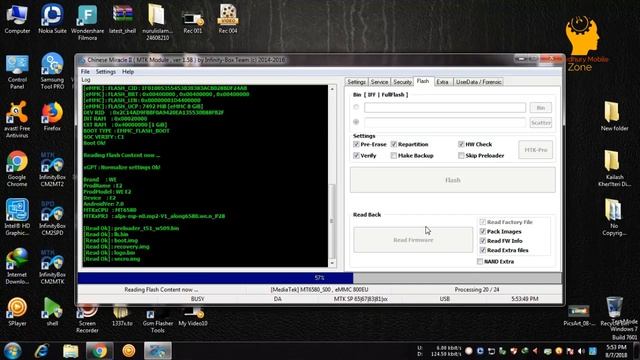
Task: Toggle the Read FW Info checkbox
Action: tap(483, 241)
